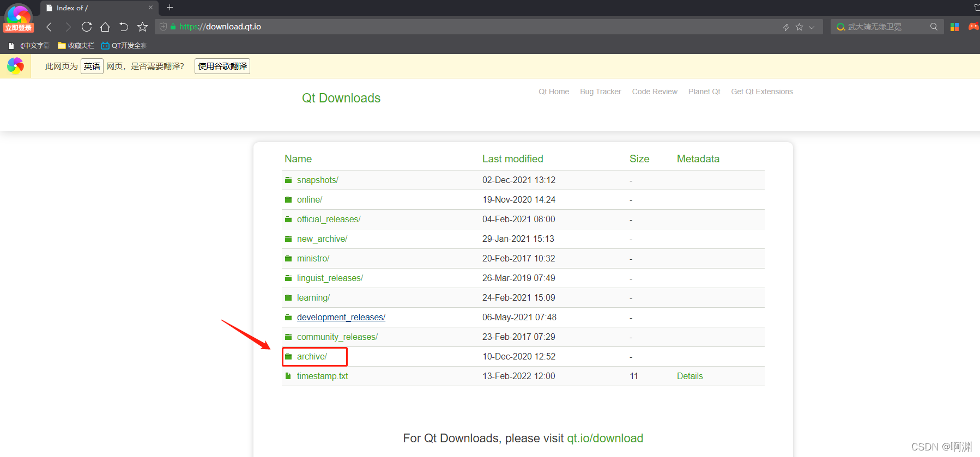The width and height of the screenshot is (980, 457).
Task: Open the 收藏夹栏 bookmarks folder
Action: (76, 46)
